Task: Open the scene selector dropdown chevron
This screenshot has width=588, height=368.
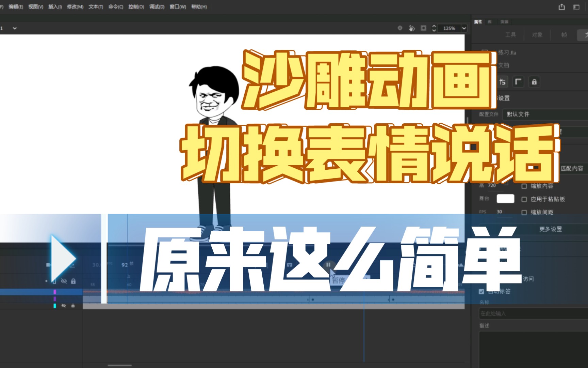Action: pos(15,28)
